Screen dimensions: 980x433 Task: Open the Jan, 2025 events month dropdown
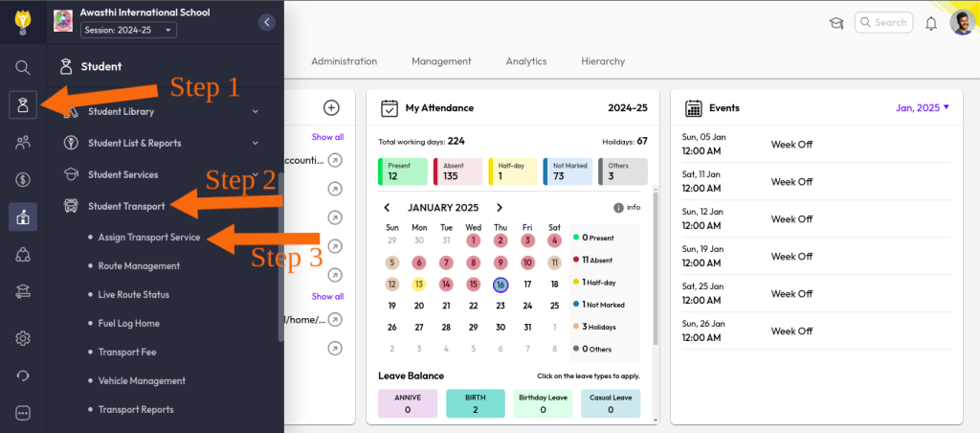coord(923,108)
